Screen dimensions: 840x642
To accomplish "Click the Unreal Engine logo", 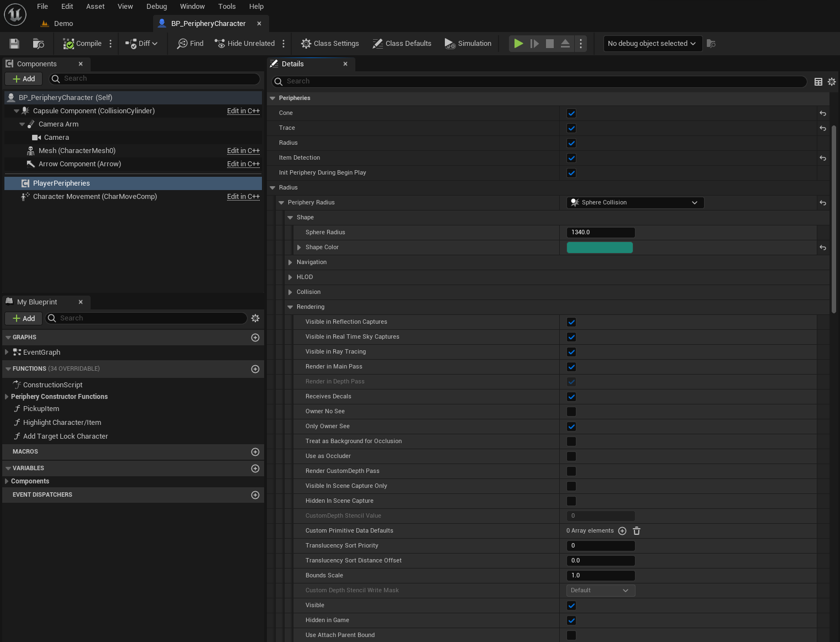I will click(x=15, y=14).
